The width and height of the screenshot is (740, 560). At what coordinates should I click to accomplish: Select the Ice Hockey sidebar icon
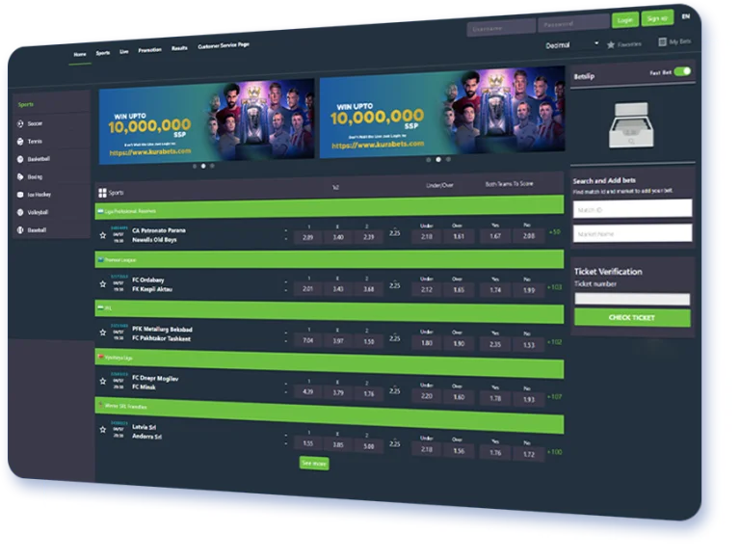(x=20, y=195)
